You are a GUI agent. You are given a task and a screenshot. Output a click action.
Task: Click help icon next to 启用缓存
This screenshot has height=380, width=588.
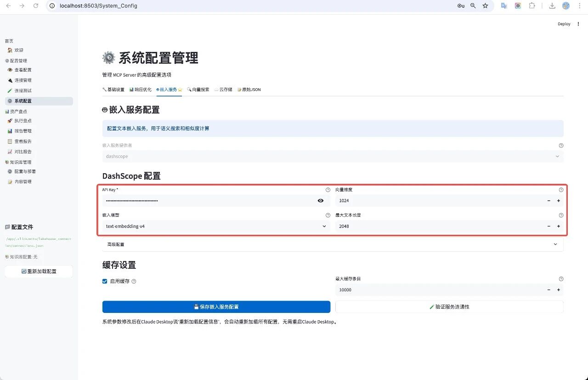click(x=134, y=281)
